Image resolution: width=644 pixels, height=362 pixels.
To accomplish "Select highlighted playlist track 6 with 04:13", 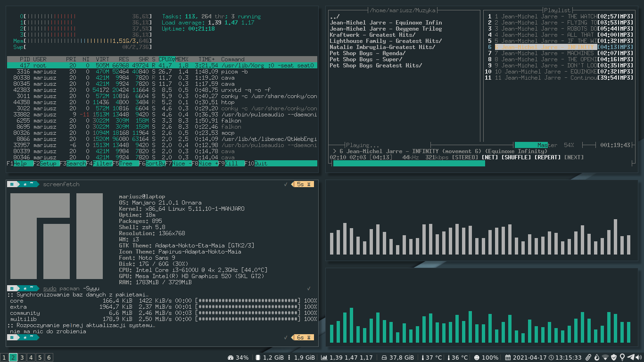I will click(x=559, y=47).
